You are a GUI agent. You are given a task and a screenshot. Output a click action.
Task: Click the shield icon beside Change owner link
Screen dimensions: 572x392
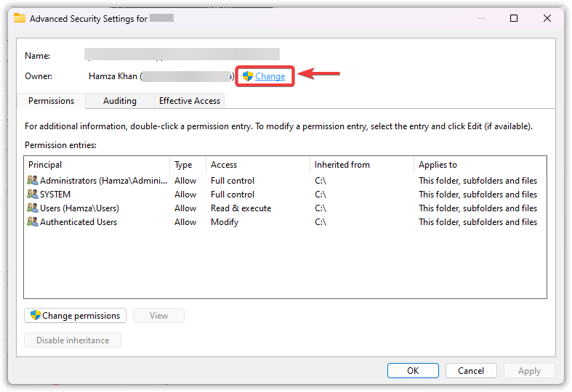click(x=248, y=76)
